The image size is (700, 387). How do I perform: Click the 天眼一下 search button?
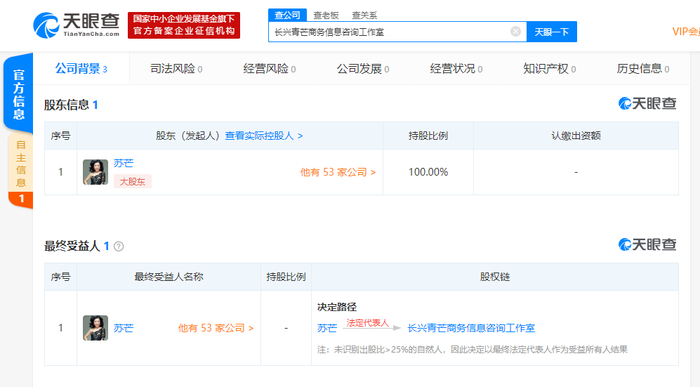pyautogui.click(x=552, y=32)
